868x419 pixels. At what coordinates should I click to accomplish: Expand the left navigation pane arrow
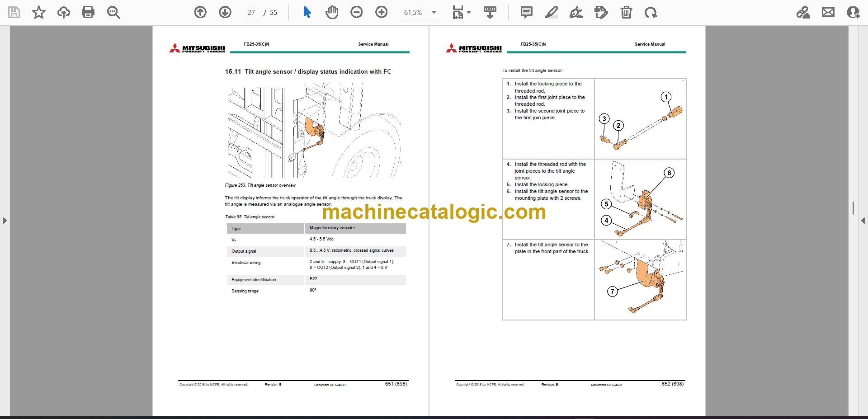point(5,221)
